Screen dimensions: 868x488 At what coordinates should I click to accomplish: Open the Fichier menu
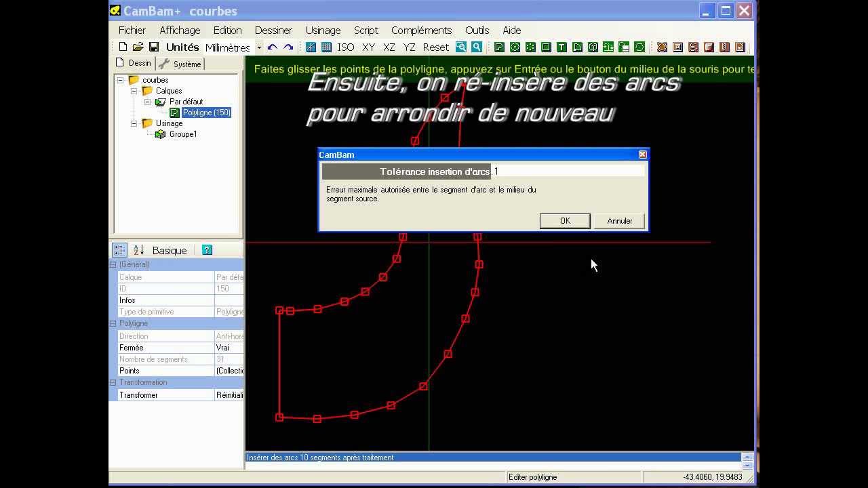(x=132, y=30)
